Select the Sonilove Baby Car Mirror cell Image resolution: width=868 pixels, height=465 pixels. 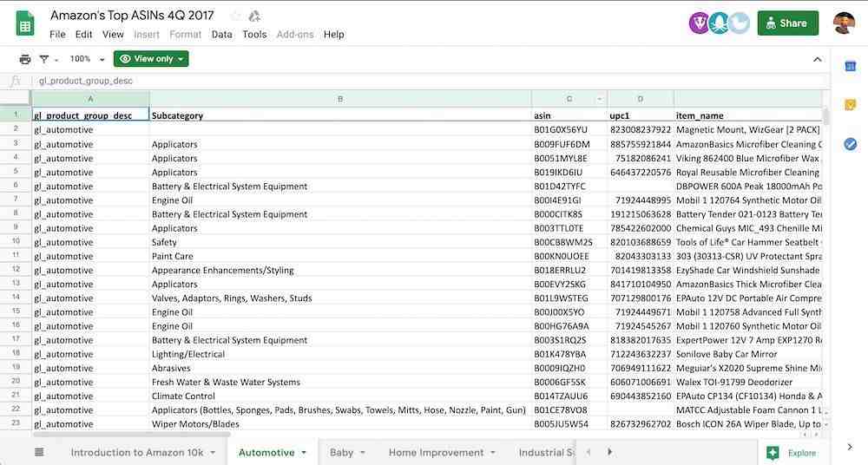(x=748, y=354)
